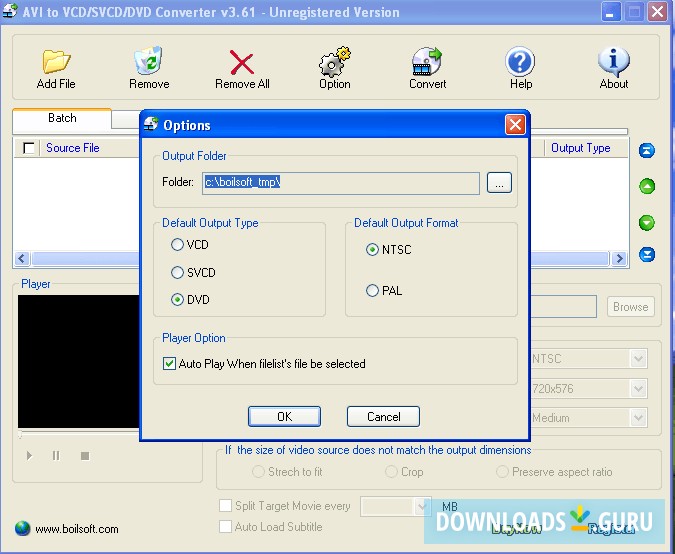Viewport: 675px width, 554px height.
Task: Select Strech to fit radio button
Action: (x=258, y=472)
